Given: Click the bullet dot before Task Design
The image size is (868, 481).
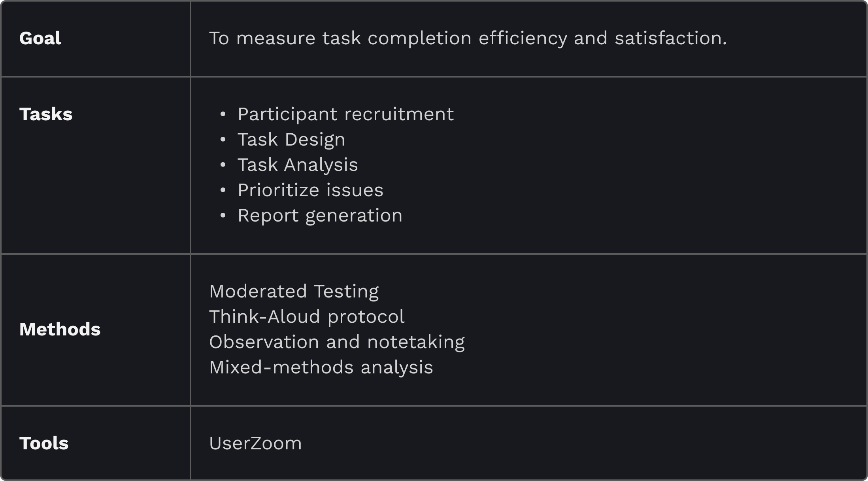Looking at the screenshot, I should (223, 140).
